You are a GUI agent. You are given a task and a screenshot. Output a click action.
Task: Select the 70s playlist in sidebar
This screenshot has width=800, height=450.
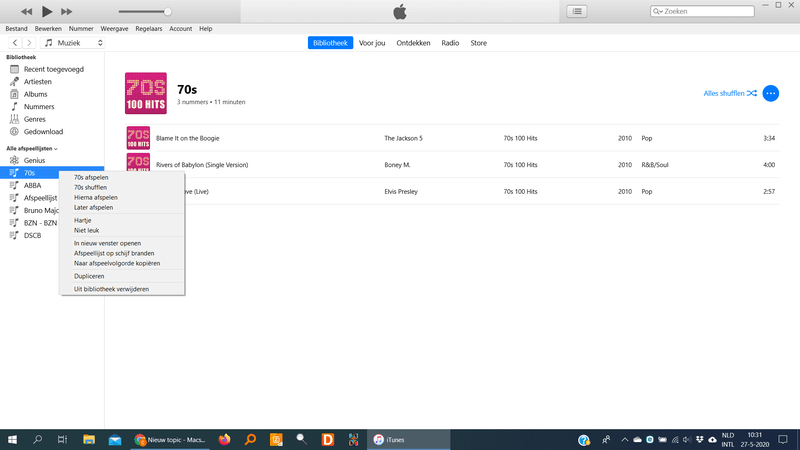click(52, 173)
